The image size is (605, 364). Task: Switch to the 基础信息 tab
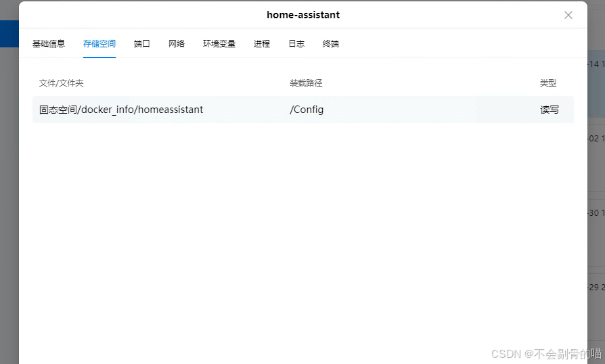(49, 44)
